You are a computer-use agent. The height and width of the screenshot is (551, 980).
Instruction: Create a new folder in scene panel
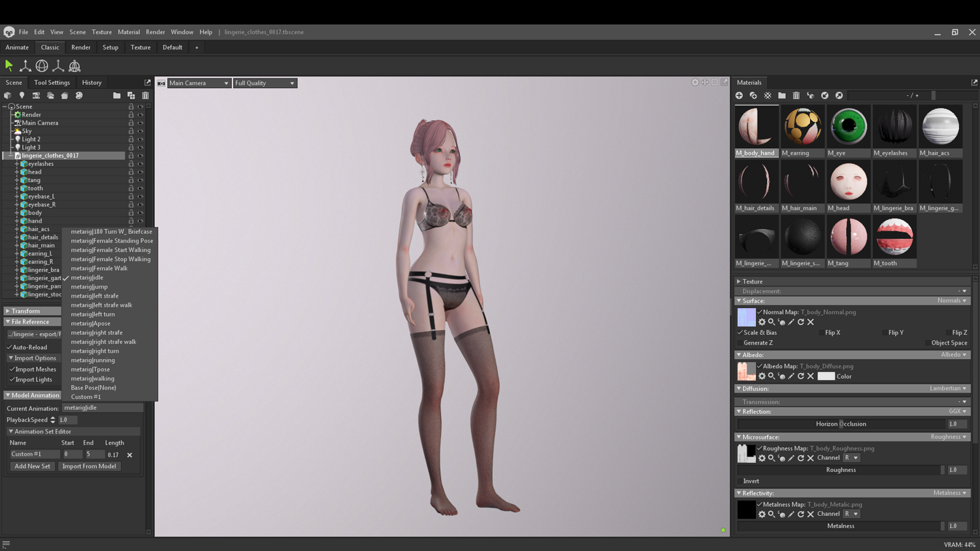116,95
